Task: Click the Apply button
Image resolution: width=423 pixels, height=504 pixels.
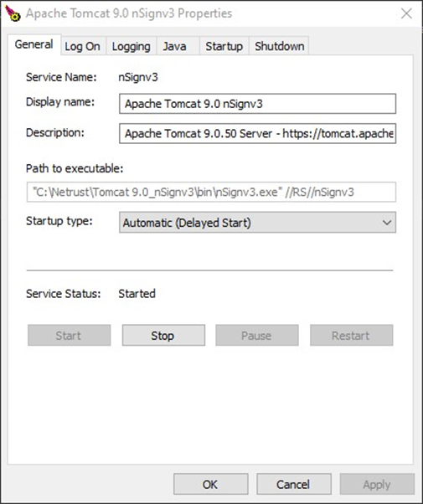Action: (377, 484)
